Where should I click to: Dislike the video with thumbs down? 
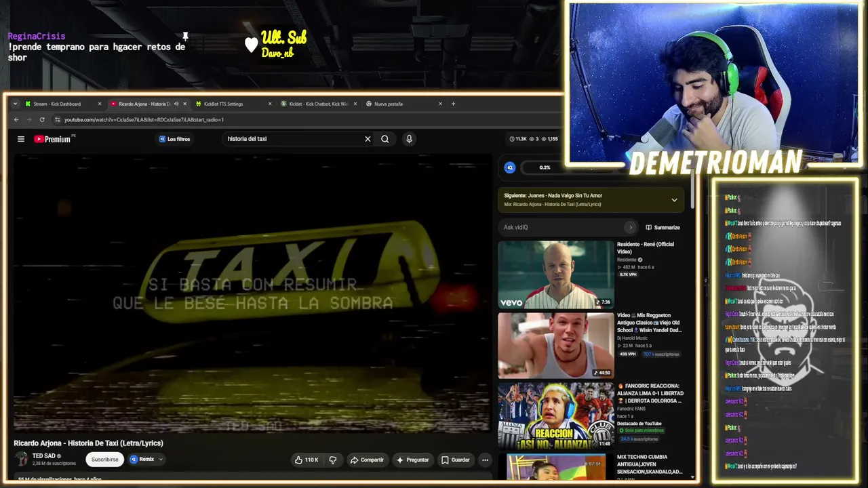pyautogui.click(x=333, y=460)
